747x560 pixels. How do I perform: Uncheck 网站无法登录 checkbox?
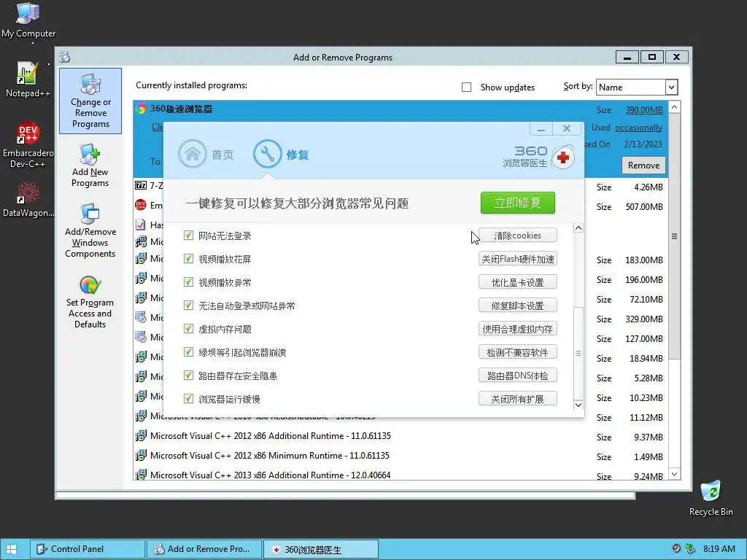coord(189,236)
